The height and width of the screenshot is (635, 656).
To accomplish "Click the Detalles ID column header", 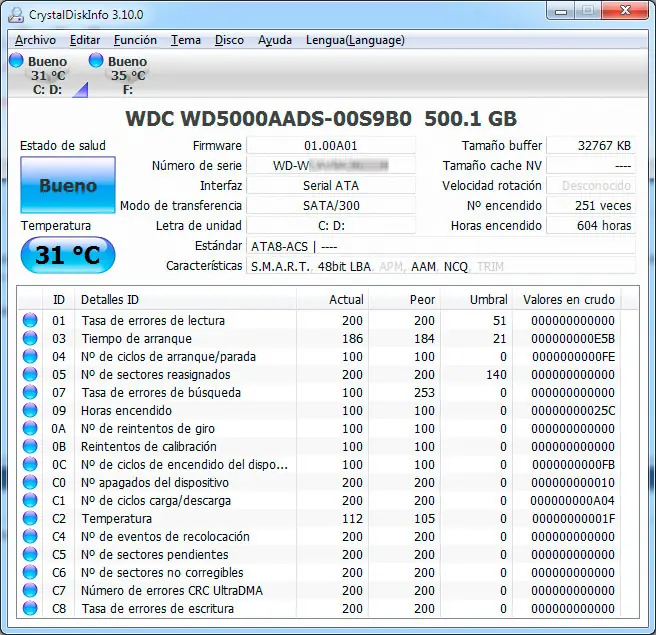I will [x=186, y=300].
